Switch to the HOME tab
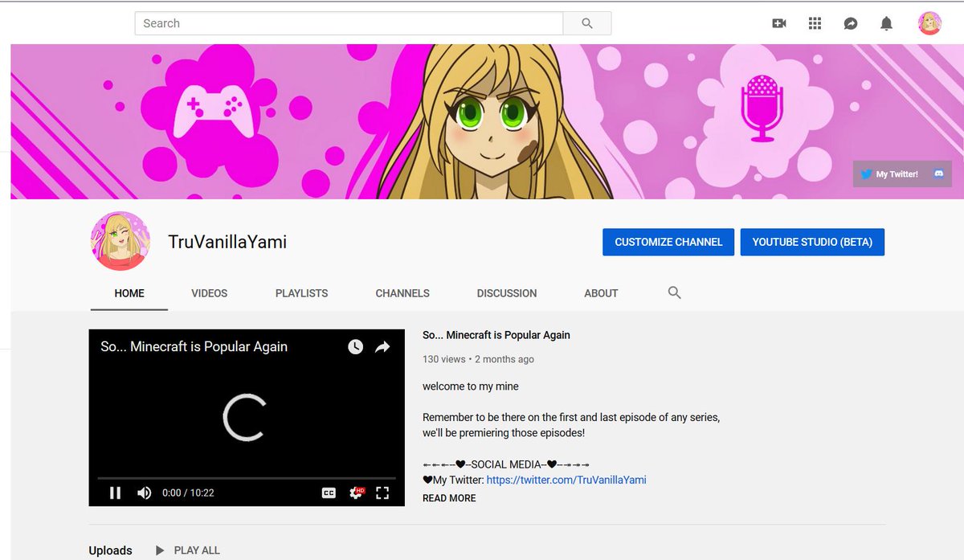This screenshot has height=560, width=964. (129, 293)
